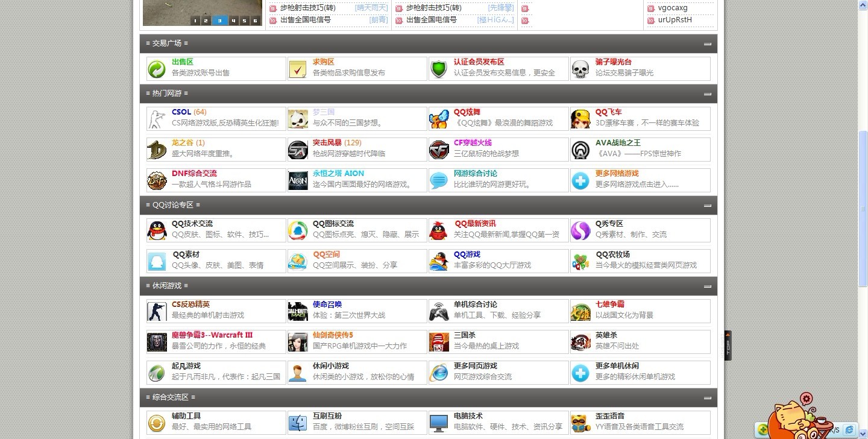Open user link vgocaxg
Screen dimensions: 868x439
coord(673,8)
